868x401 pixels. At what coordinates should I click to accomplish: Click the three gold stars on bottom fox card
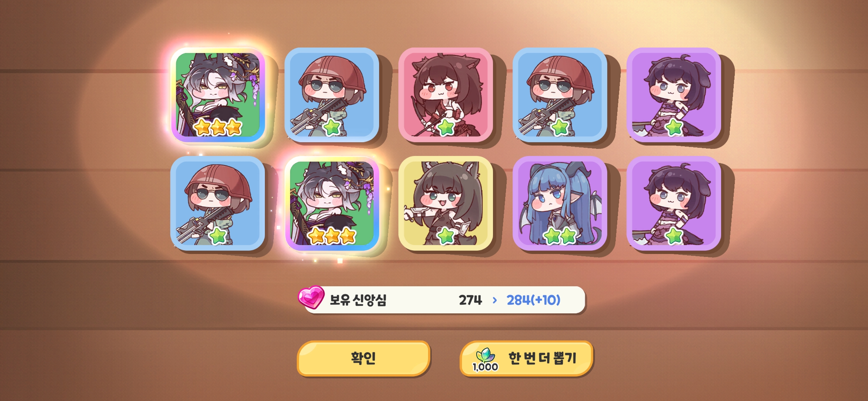[x=332, y=236]
